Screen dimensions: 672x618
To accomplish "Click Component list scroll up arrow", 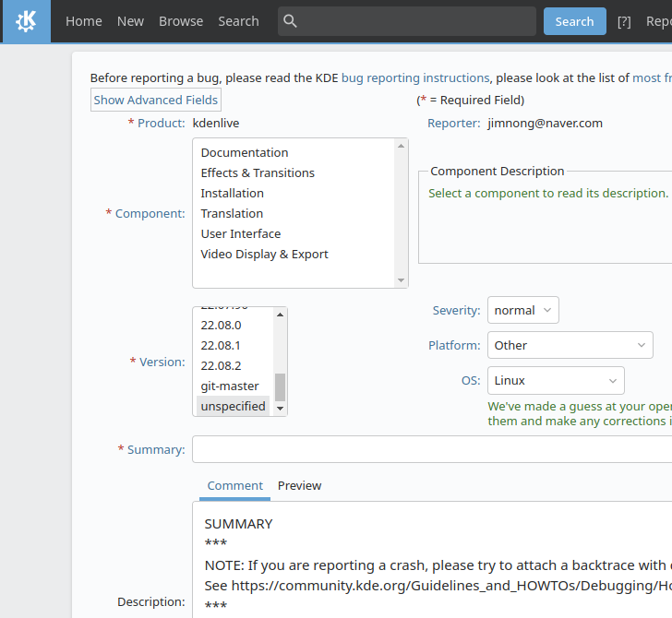I will click(x=402, y=146).
